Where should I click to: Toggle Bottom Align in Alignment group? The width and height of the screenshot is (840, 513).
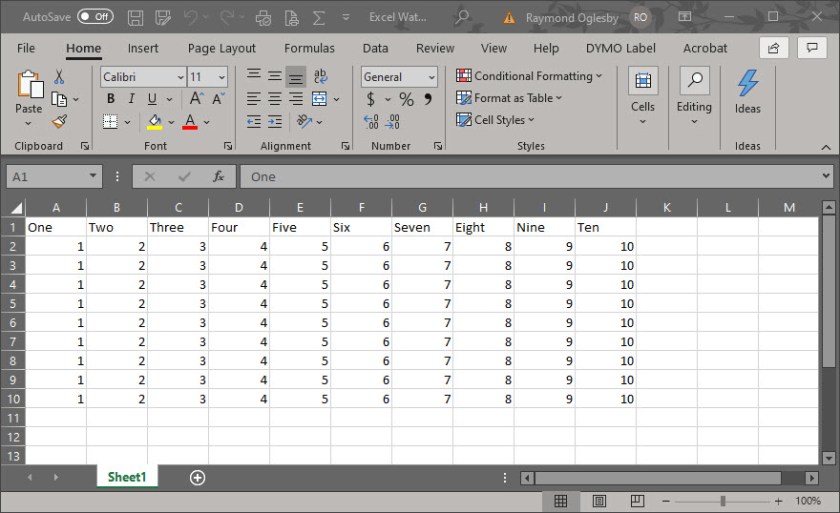[x=296, y=77]
